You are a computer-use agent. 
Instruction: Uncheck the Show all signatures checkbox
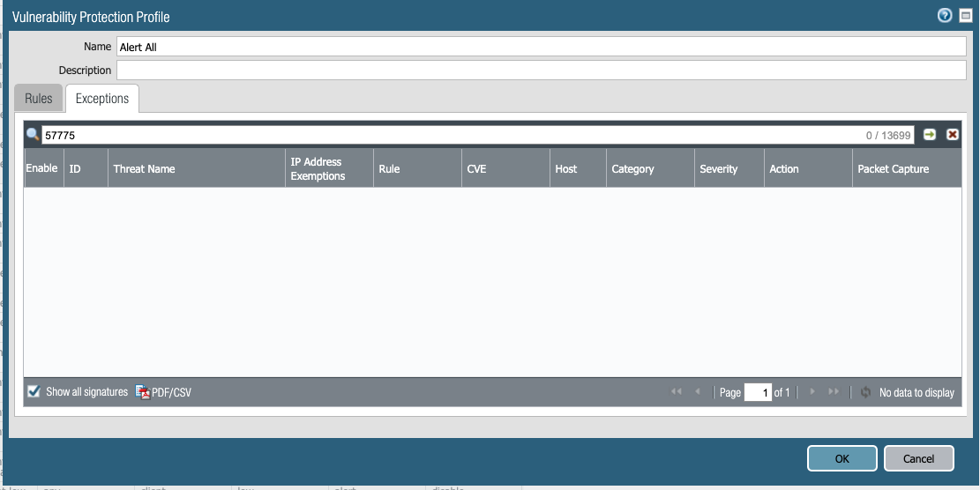pyautogui.click(x=34, y=392)
